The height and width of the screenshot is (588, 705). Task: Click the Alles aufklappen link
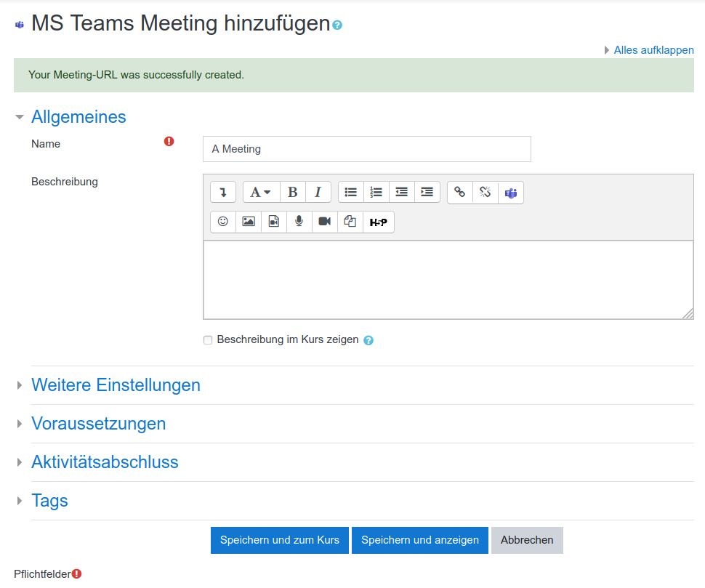pyautogui.click(x=653, y=50)
